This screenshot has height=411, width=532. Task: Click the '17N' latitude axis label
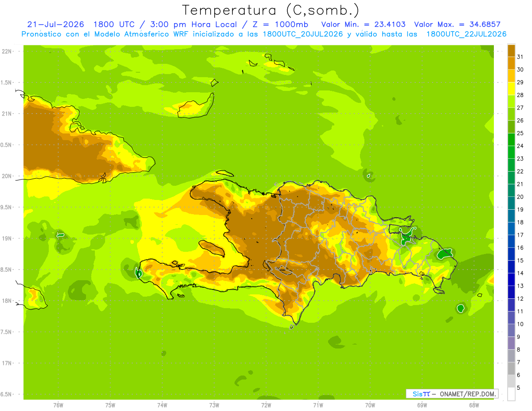pos(6,363)
